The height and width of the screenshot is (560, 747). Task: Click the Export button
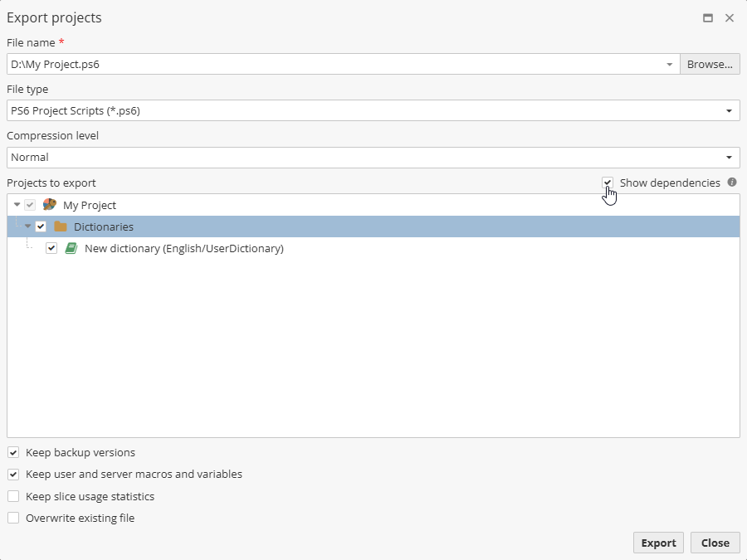(x=658, y=543)
